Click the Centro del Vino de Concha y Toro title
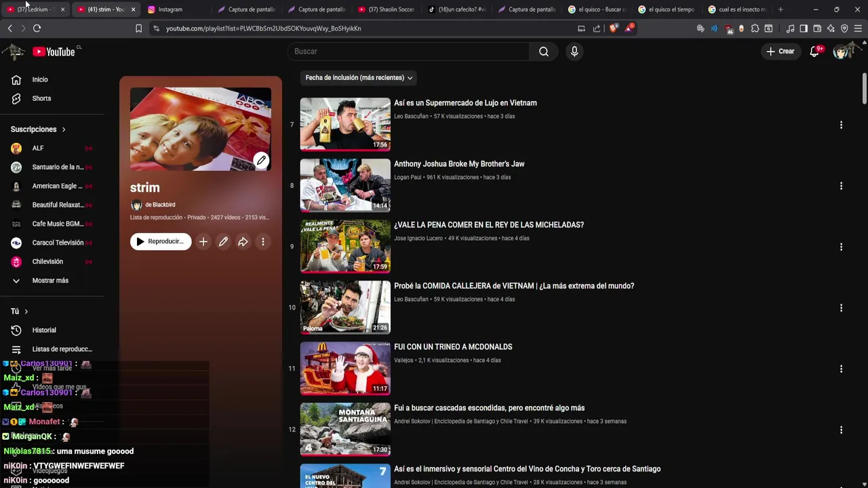 [x=528, y=469]
